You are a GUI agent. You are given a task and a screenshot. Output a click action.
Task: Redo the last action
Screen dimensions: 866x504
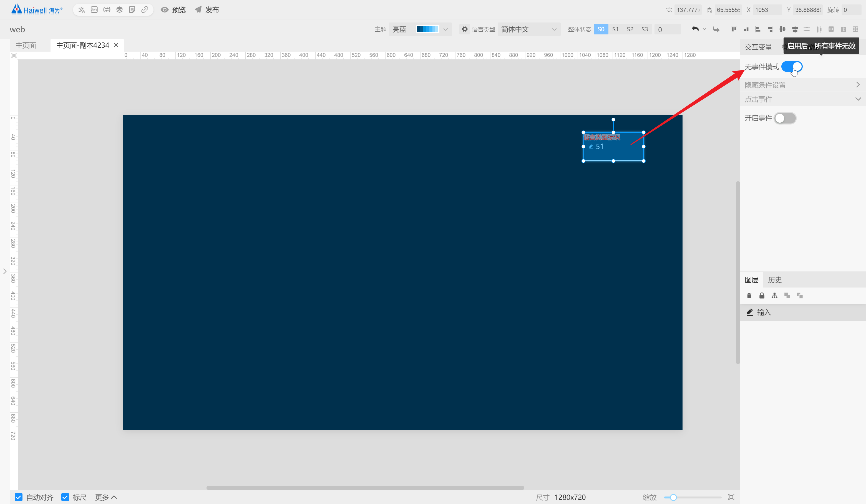pos(716,29)
